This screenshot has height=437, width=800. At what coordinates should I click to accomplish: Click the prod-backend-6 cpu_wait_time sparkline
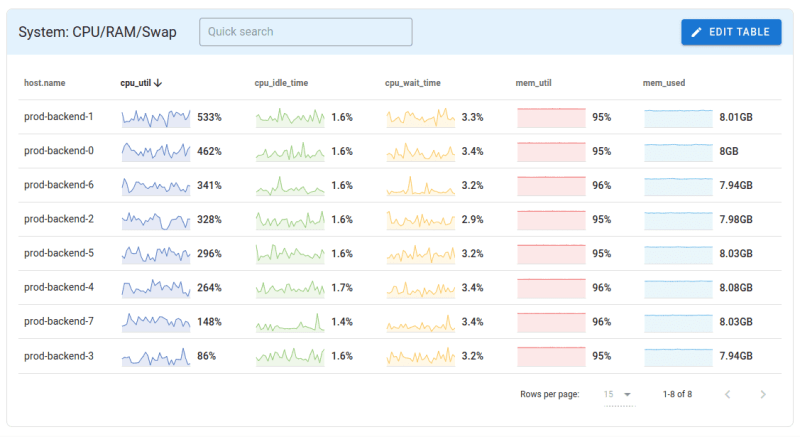(421, 186)
